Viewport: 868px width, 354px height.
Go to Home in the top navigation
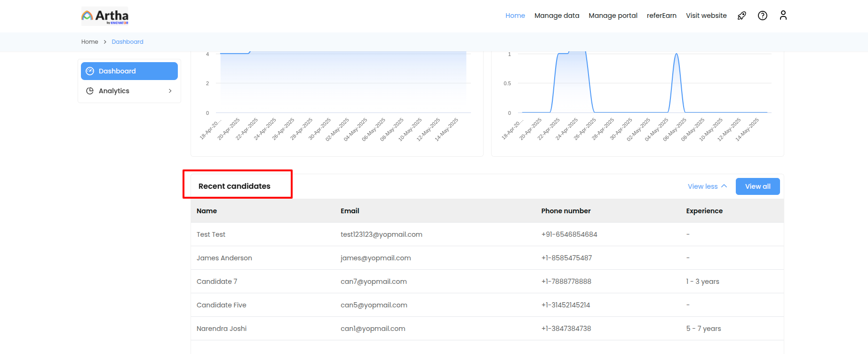(x=515, y=16)
